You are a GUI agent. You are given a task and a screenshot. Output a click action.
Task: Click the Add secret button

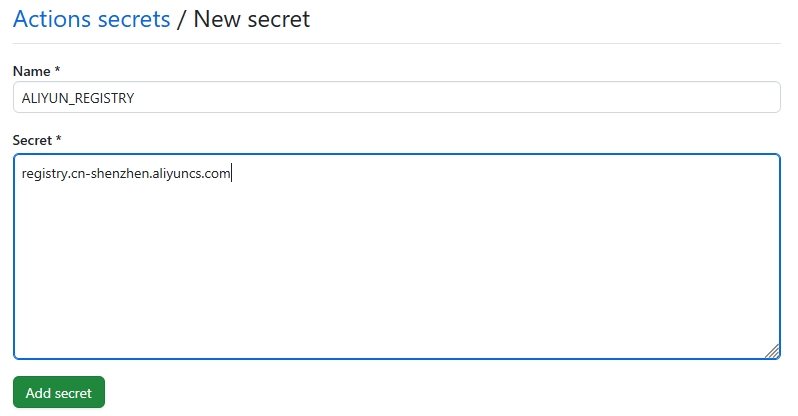click(58, 393)
